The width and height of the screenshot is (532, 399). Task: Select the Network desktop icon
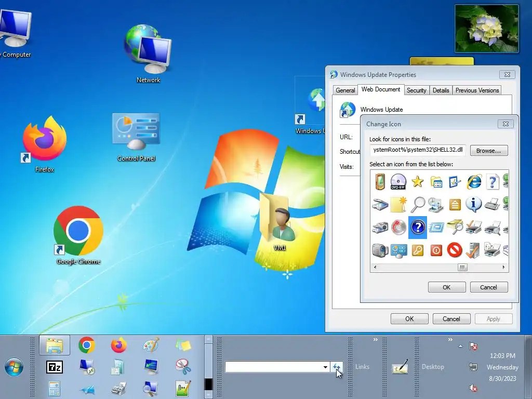pos(148,54)
